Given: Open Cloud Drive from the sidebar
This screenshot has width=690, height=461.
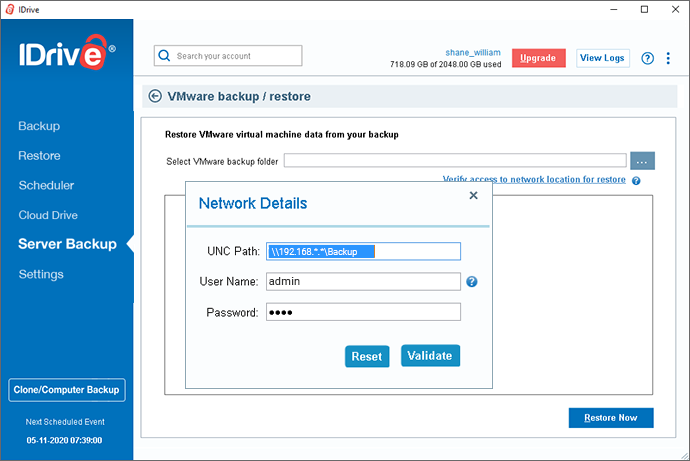Looking at the screenshot, I should 48,215.
